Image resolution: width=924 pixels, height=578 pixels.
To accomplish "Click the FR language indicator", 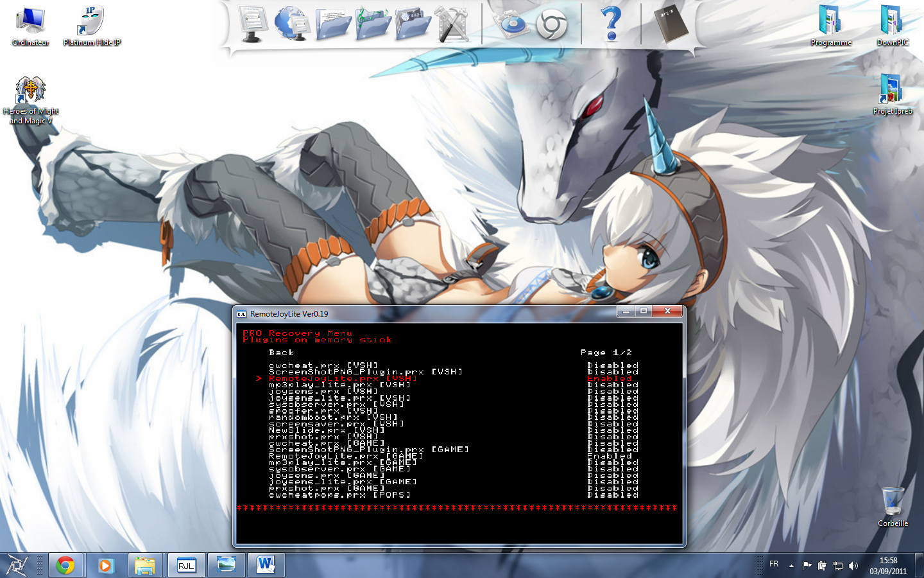I will (x=774, y=564).
